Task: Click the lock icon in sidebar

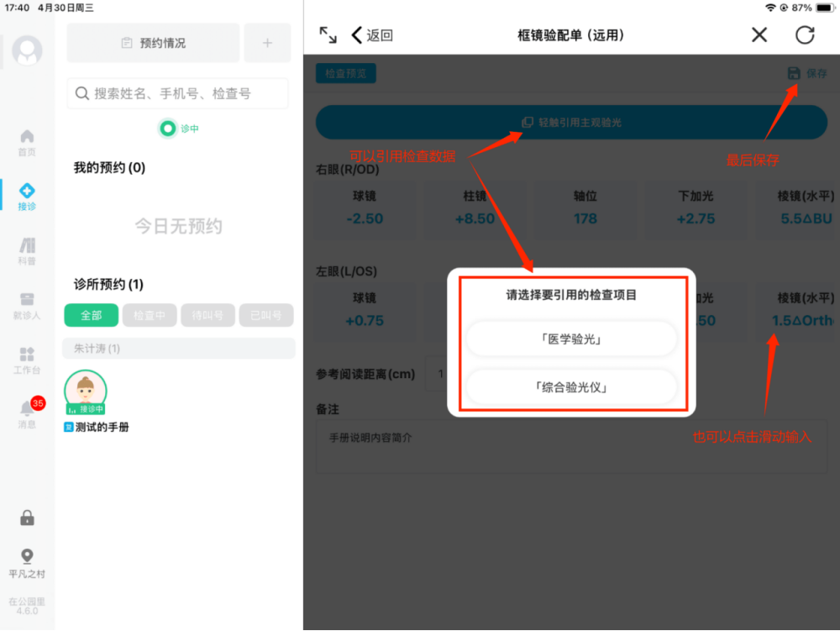Action: (27, 518)
